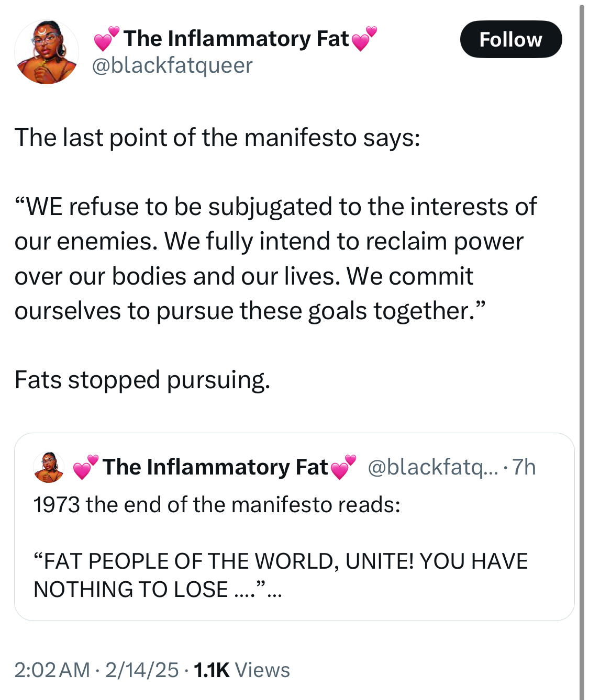This screenshot has height=700, width=589.
Task: View the 1.1K Views count
Action: tap(242, 670)
